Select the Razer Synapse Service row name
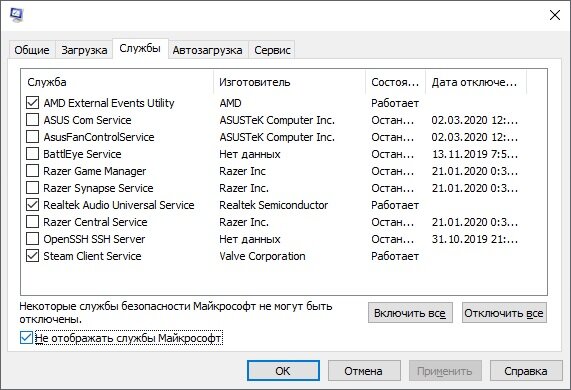This screenshot has height=390, width=571. coord(98,188)
